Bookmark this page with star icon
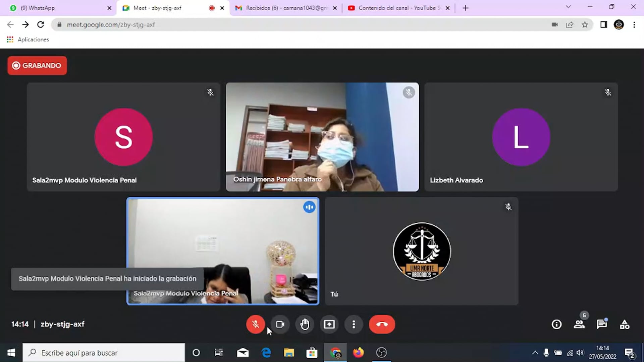Screen dimensions: 644x362 (x=585, y=24)
